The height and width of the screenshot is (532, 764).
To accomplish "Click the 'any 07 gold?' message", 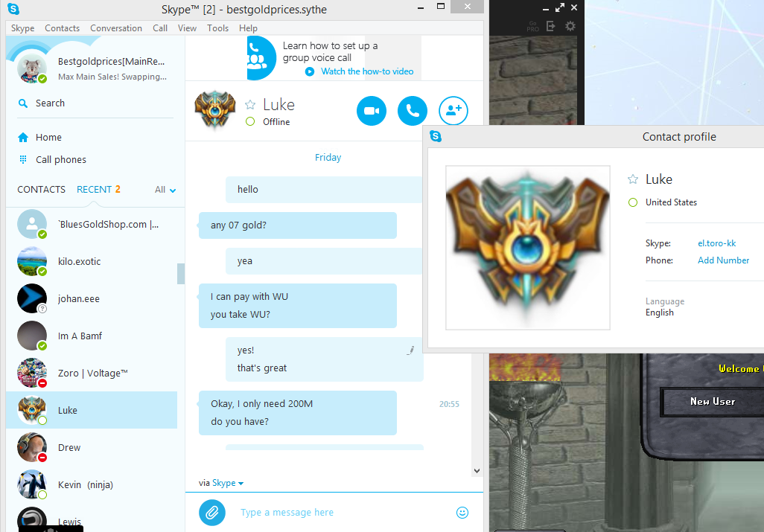I will 298,225.
